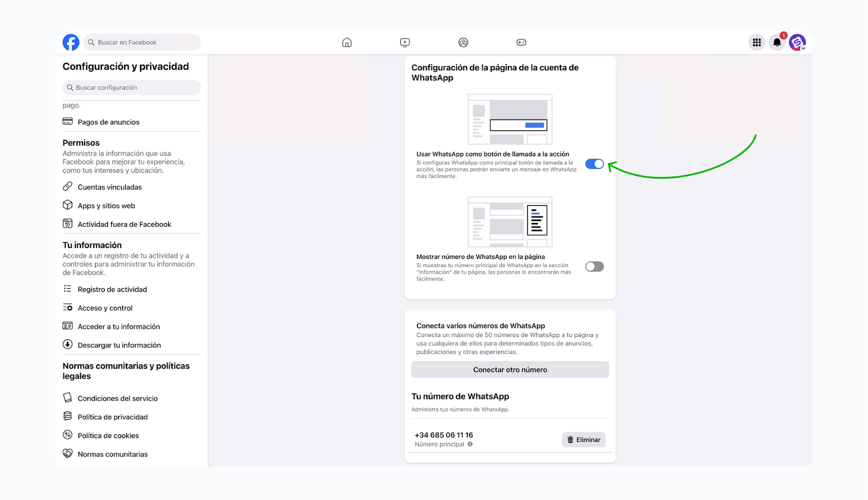The width and height of the screenshot is (868, 500).
Task: Click the Política de cookies icon
Action: pyautogui.click(x=68, y=435)
